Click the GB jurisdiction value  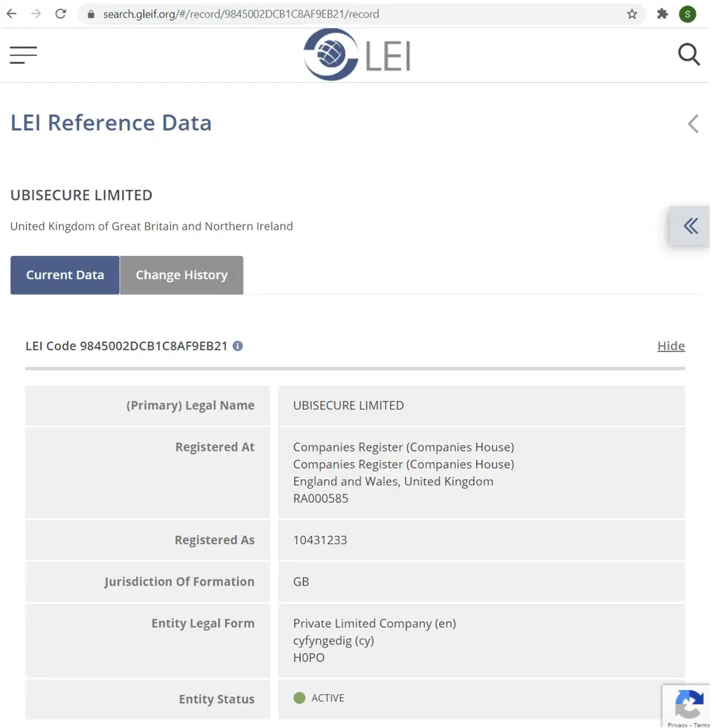point(301,581)
